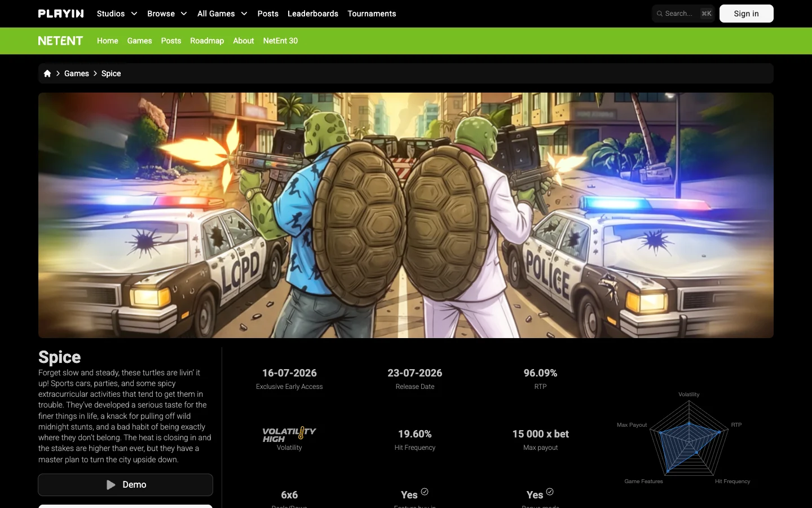Viewport: 812px width, 508px height.
Task: Click the 96.09% RTP value
Action: 540,373
